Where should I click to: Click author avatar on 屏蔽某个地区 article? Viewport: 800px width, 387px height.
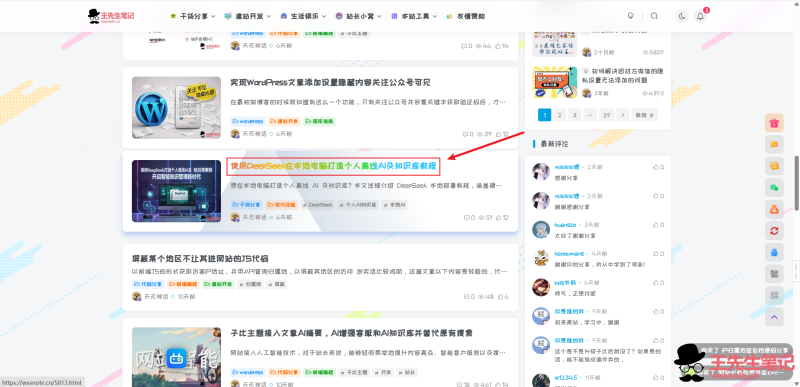[x=137, y=296]
